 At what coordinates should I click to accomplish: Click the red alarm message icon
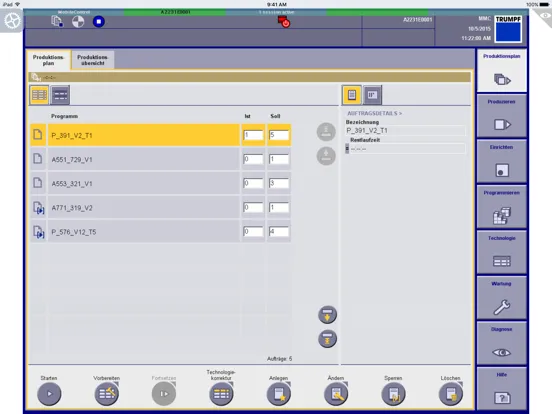(283, 22)
